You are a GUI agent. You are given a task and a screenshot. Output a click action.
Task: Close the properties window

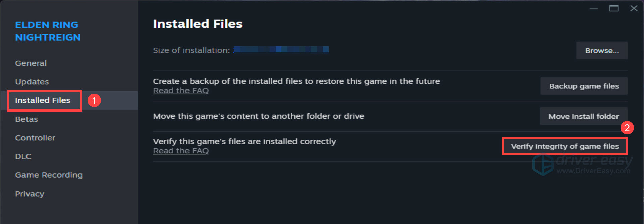(x=634, y=8)
